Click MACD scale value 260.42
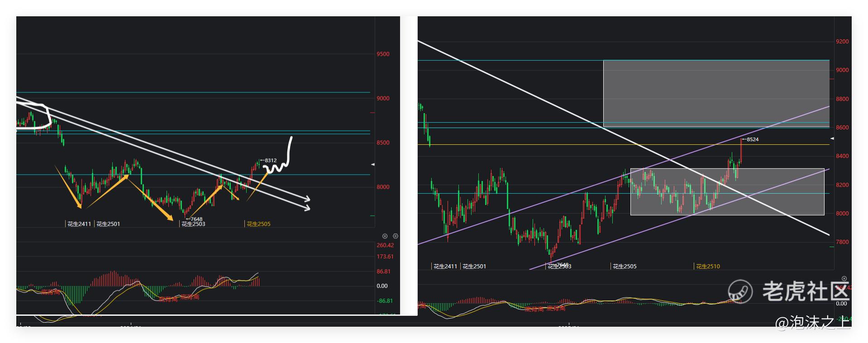 (x=385, y=245)
